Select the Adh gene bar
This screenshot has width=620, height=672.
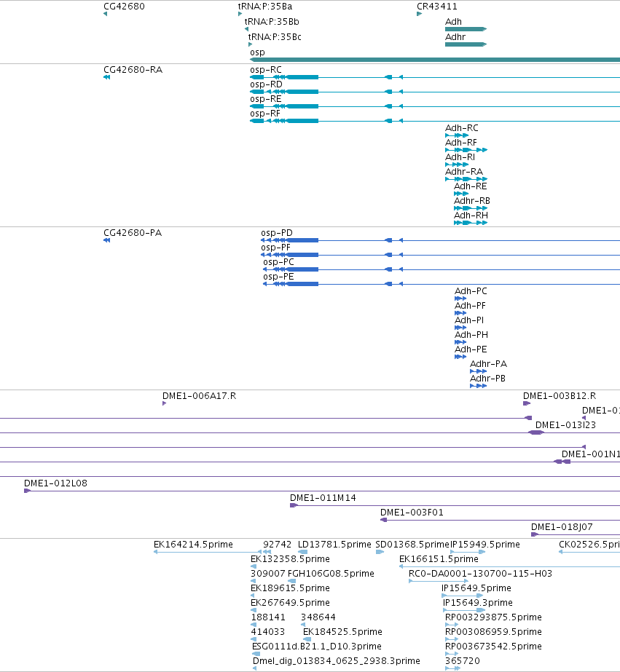tap(466, 29)
